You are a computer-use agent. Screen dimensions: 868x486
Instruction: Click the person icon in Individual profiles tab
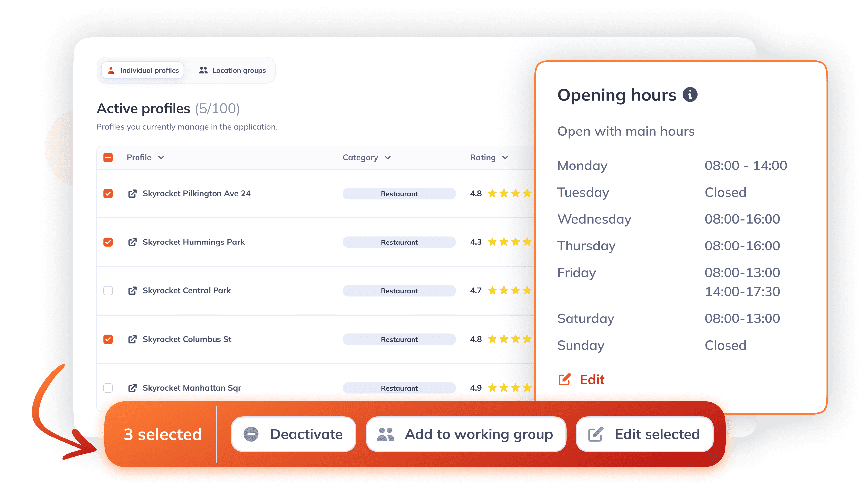click(111, 70)
